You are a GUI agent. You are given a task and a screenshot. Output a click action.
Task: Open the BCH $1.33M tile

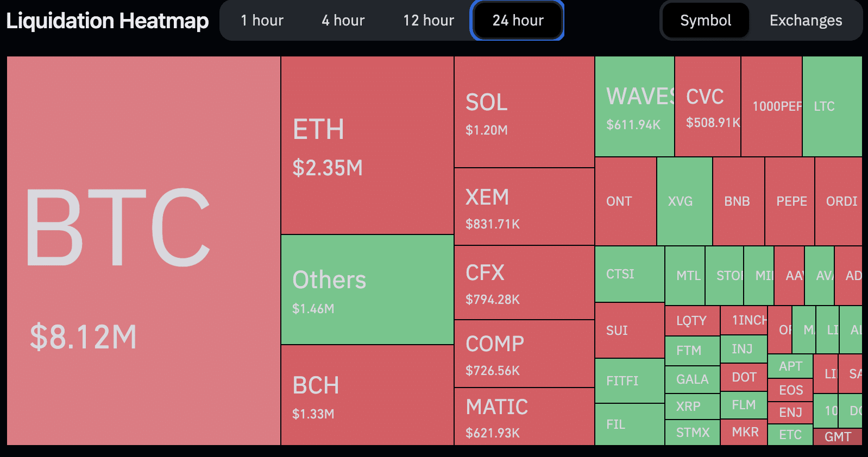[x=367, y=395]
